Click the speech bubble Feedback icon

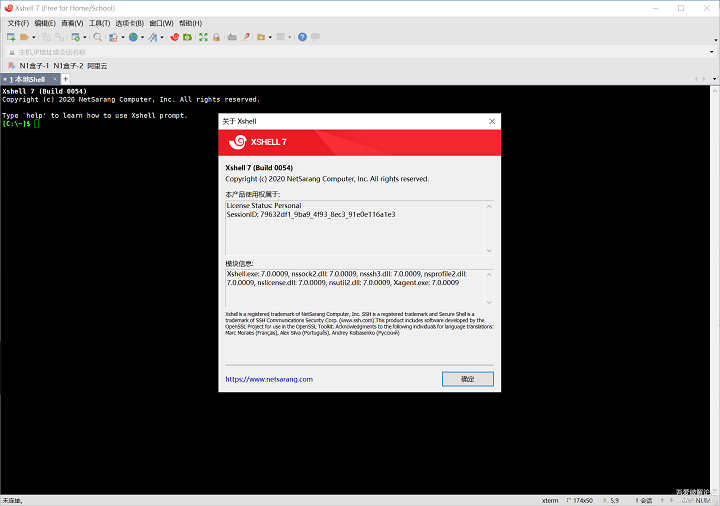[315, 37]
